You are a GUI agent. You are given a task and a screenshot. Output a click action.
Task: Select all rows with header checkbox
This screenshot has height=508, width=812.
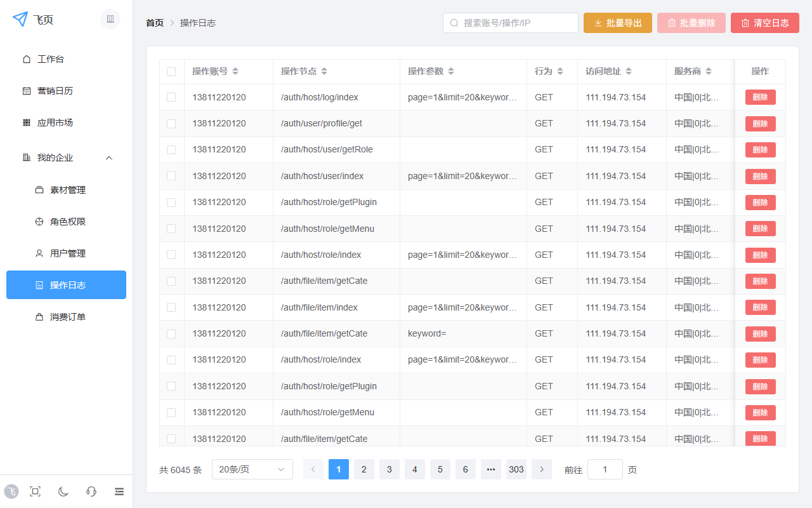point(171,72)
